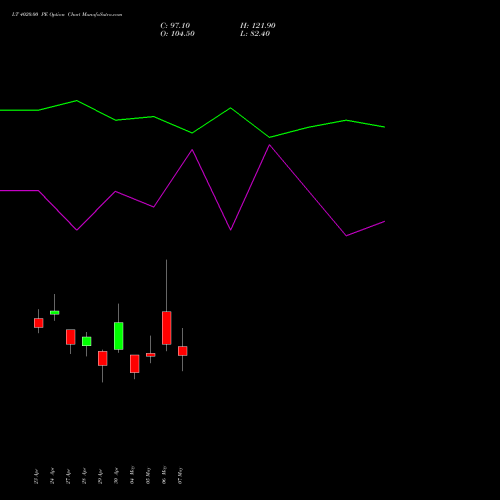
Task: Click the low value L: 82.40
Action: pyautogui.click(x=255, y=34)
